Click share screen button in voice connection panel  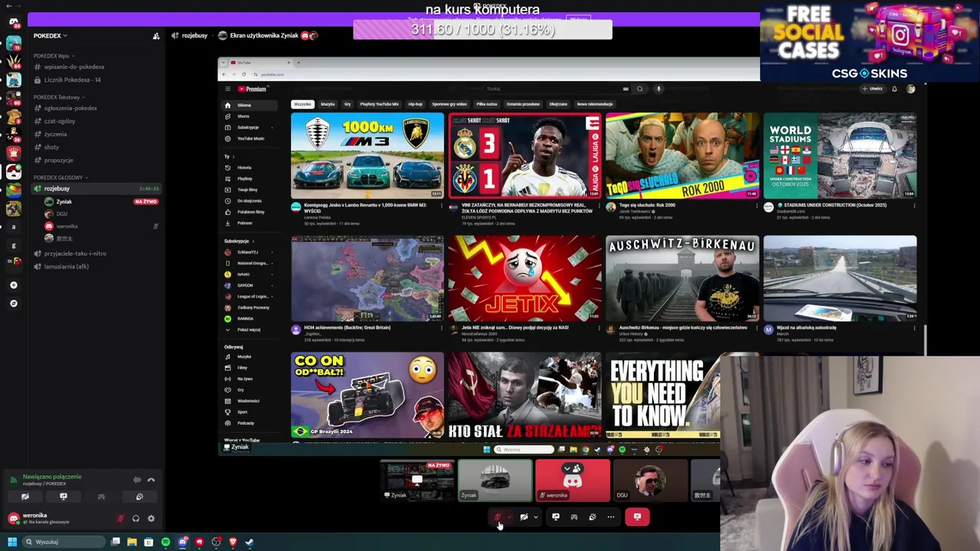(64, 497)
